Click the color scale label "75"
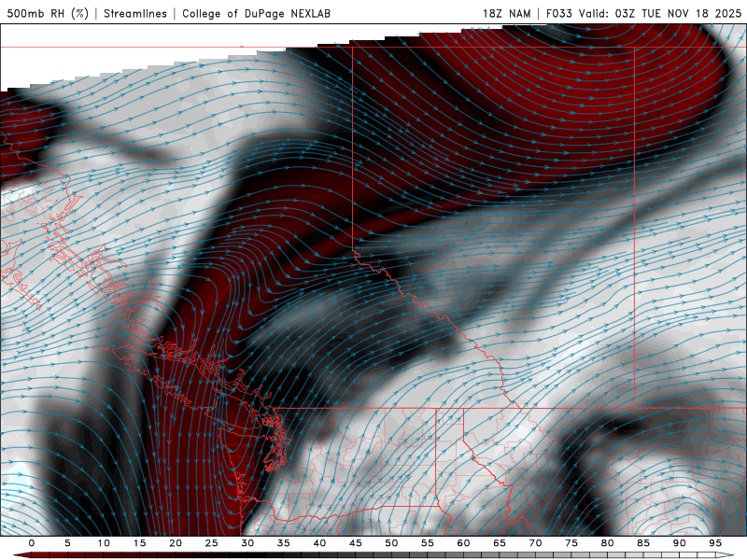Image resolution: width=747 pixels, height=560 pixels. [571, 543]
